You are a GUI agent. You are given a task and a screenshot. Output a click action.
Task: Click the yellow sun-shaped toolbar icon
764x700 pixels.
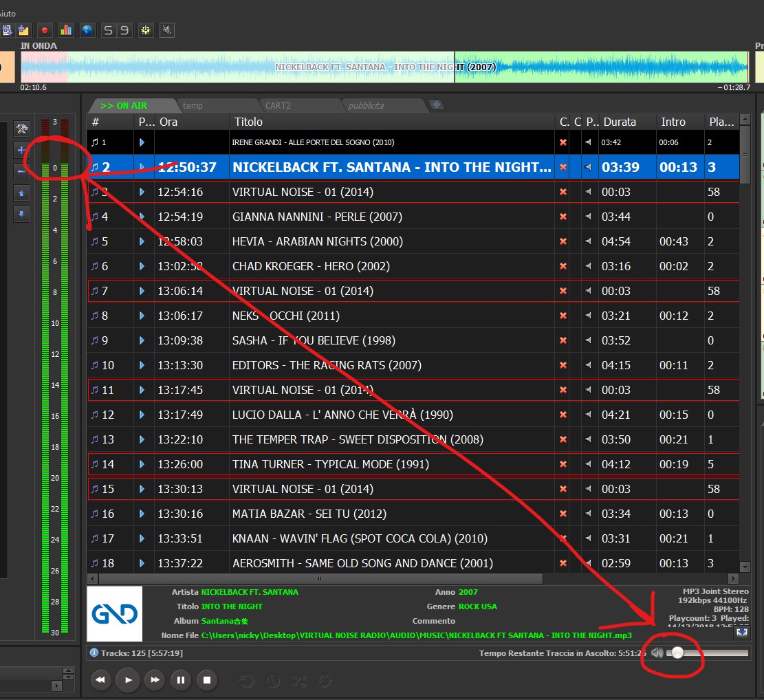[x=146, y=30]
